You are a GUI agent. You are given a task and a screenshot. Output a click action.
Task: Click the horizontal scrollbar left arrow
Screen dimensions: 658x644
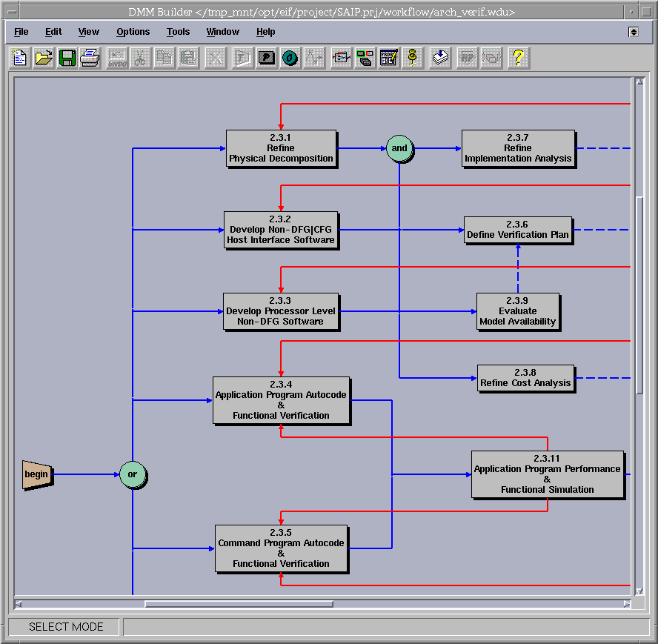tap(19, 604)
